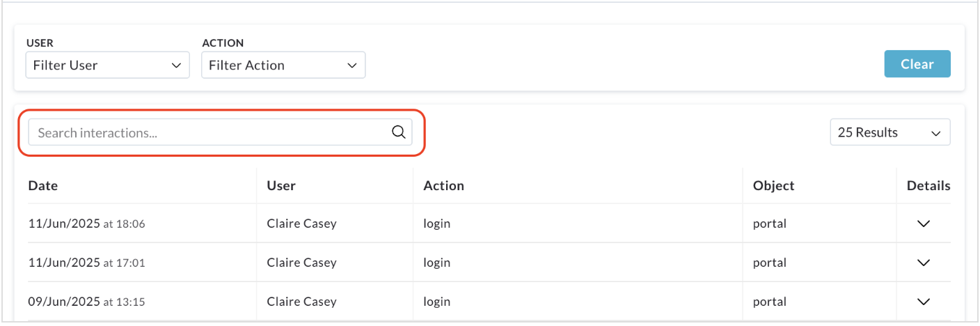Screen dimensions: 980x326
Task: Click the login action in the 09/Jun row
Action: pos(436,302)
